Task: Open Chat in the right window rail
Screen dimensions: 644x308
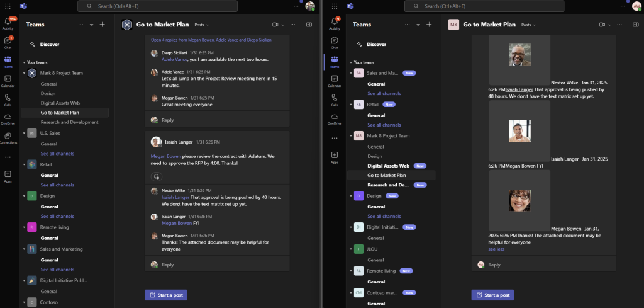Action: click(x=335, y=43)
